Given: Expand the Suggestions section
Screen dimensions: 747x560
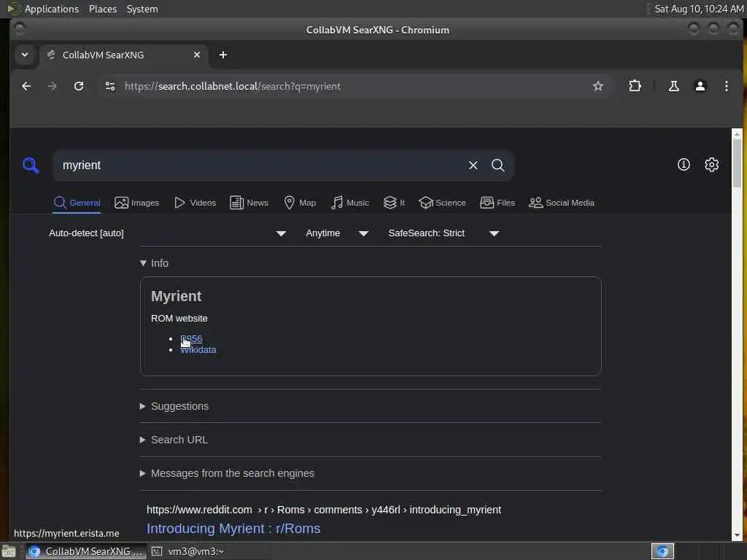Looking at the screenshot, I should coord(174,407).
